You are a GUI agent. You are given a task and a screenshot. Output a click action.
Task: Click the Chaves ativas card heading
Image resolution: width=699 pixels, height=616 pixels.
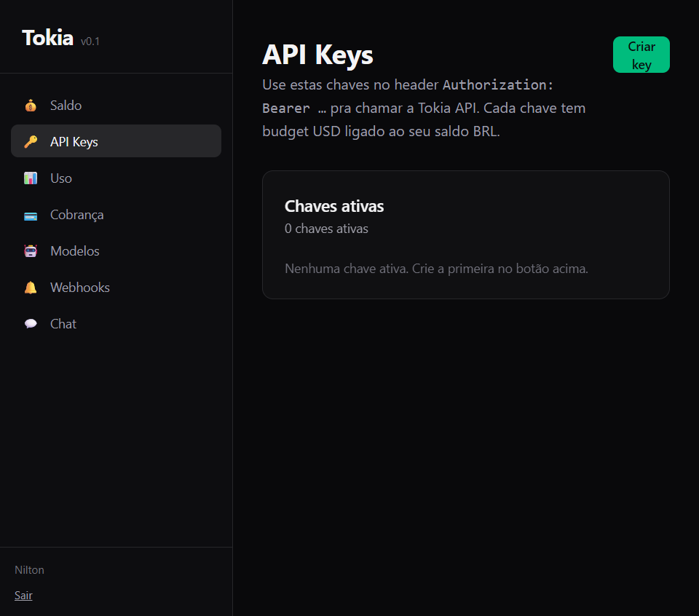[334, 206]
